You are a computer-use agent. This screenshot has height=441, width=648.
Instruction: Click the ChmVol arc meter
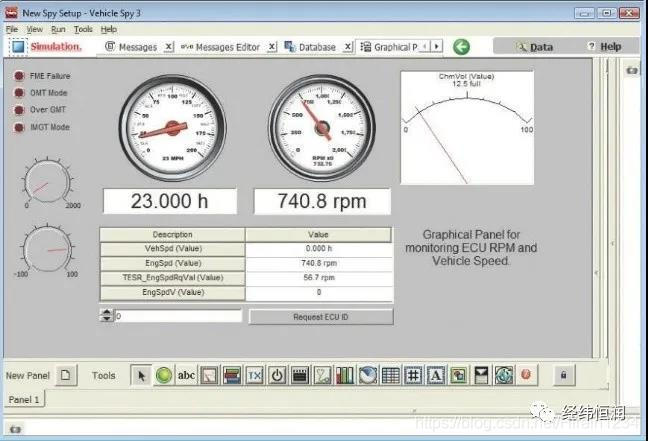pyautogui.click(x=467, y=128)
